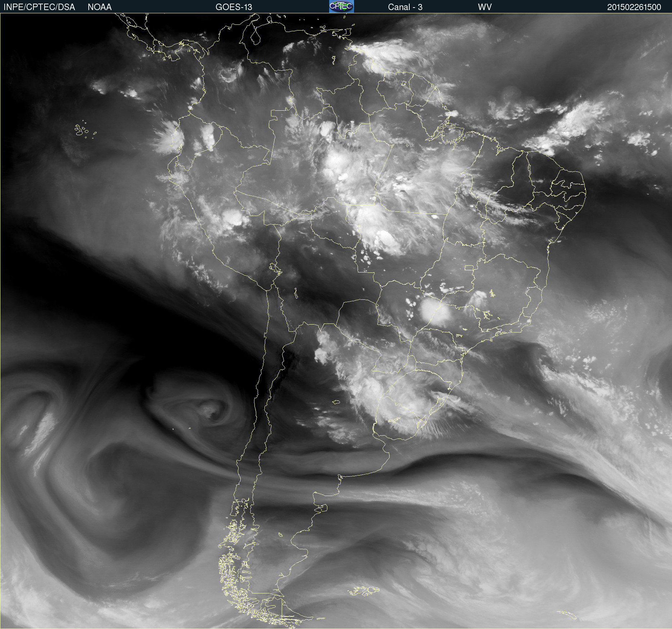The width and height of the screenshot is (672, 629).
Task: Click the INPE/CPTEC/DSA header label
Action: coord(39,7)
